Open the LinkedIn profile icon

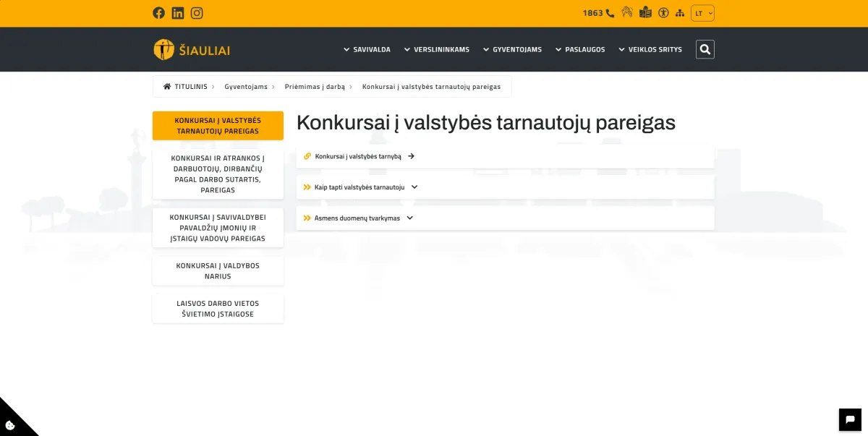[x=178, y=13]
